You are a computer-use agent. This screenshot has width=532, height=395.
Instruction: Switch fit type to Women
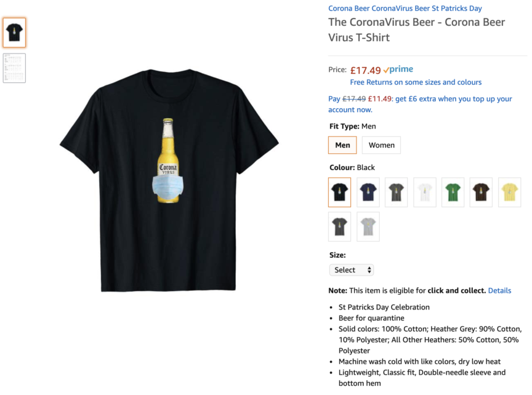point(381,145)
